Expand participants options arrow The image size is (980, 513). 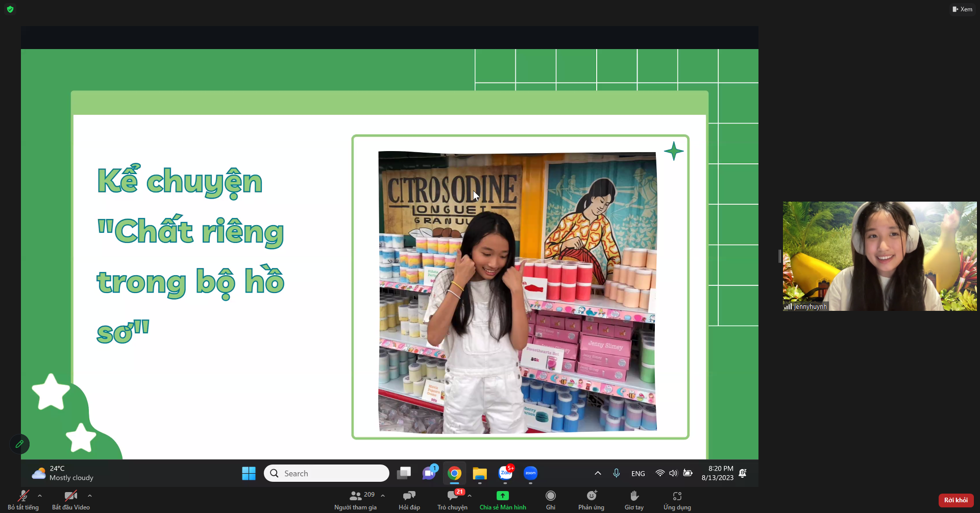click(x=383, y=496)
